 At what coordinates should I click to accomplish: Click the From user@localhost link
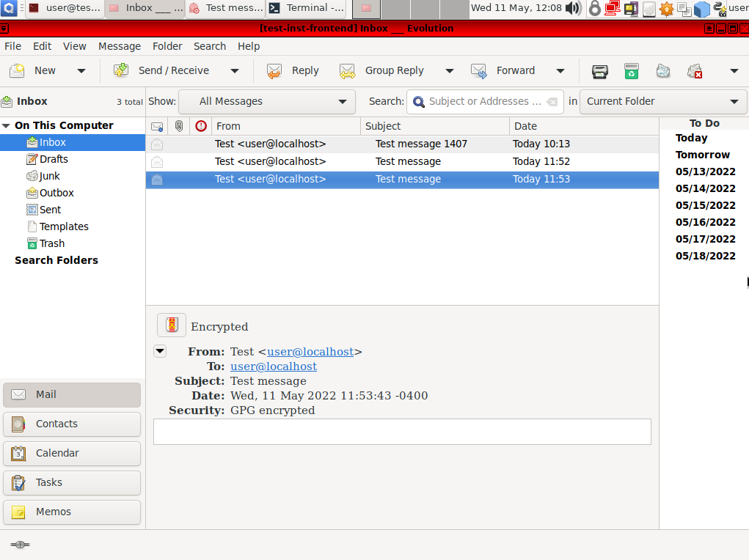[x=310, y=352]
